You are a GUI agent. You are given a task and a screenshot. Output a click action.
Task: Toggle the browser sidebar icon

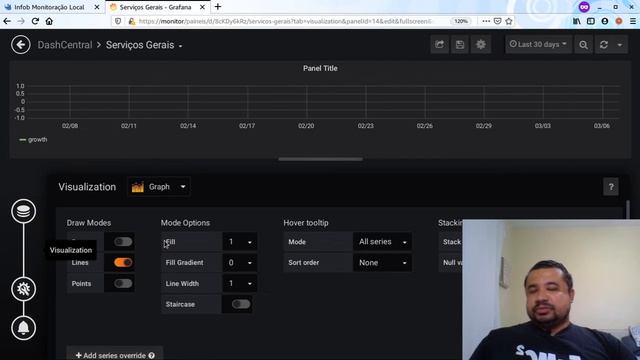[x=591, y=21]
